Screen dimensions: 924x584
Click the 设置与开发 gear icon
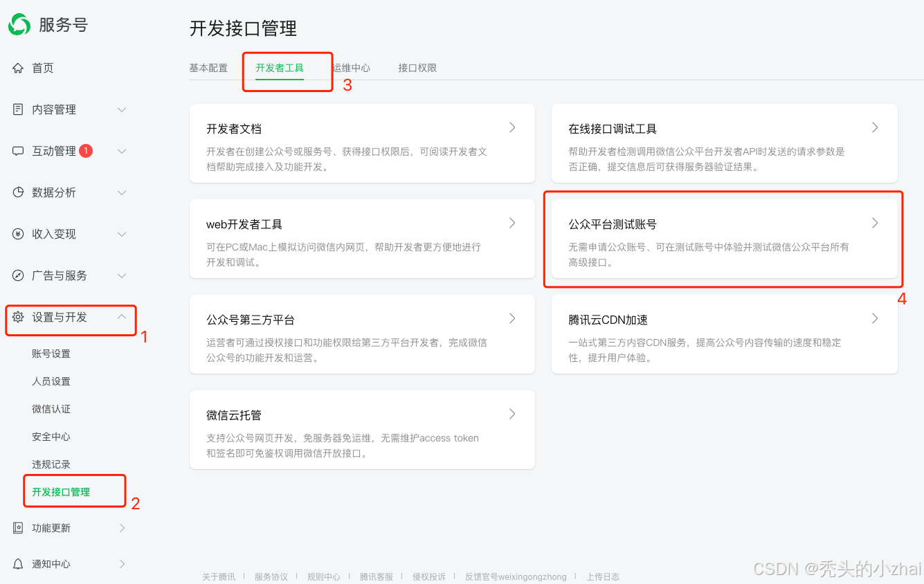18,317
